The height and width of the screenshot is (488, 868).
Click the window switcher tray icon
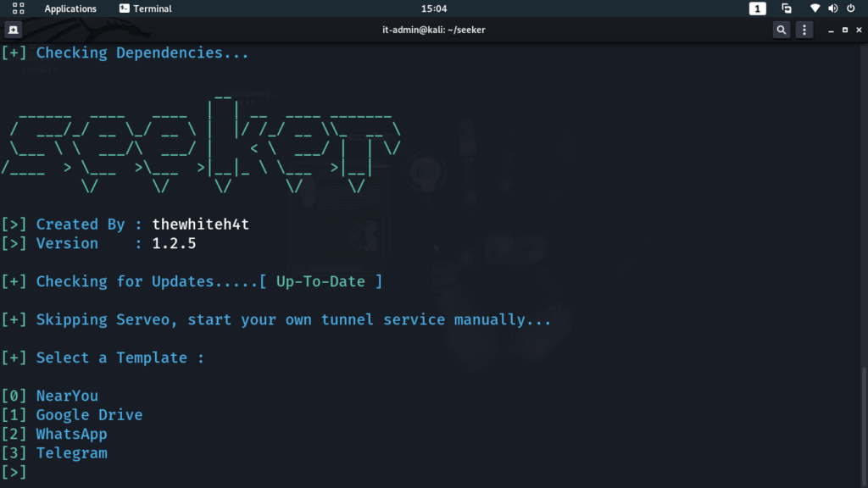coord(787,8)
